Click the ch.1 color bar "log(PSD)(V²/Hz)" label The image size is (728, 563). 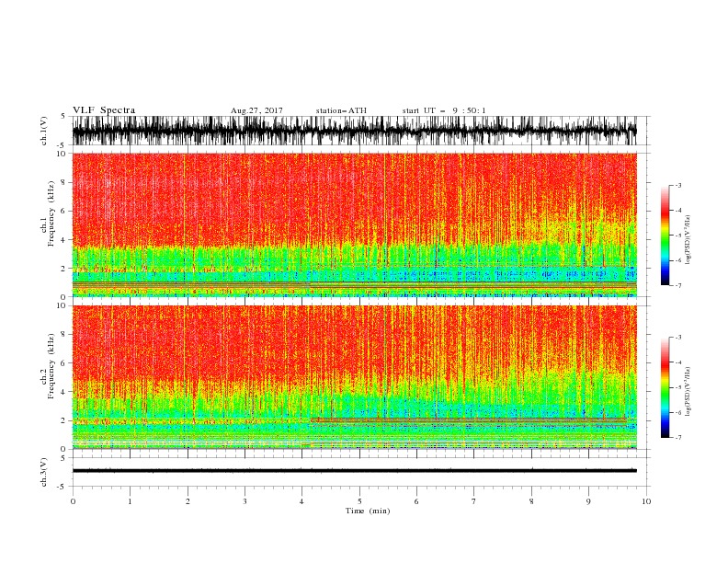pyautogui.click(x=688, y=240)
